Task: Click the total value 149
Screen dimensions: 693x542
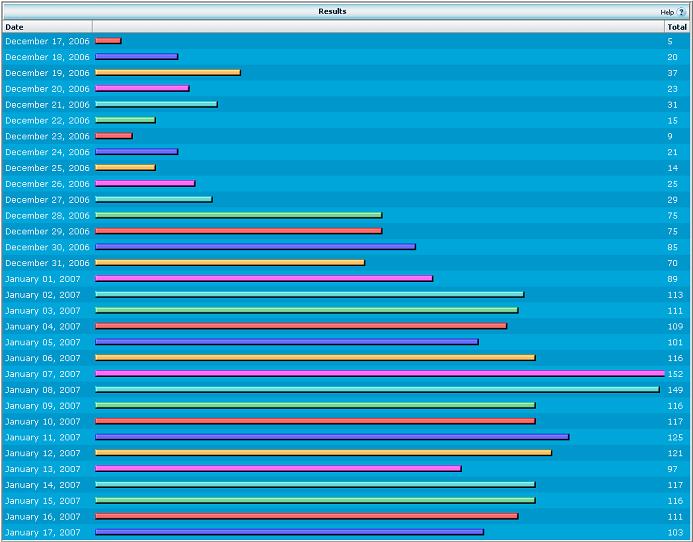Action: pos(675,390)
